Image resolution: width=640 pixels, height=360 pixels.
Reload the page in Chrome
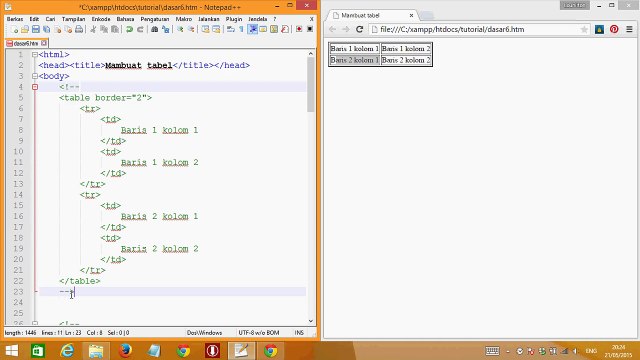pyautogui.click(x=359, y=29)
